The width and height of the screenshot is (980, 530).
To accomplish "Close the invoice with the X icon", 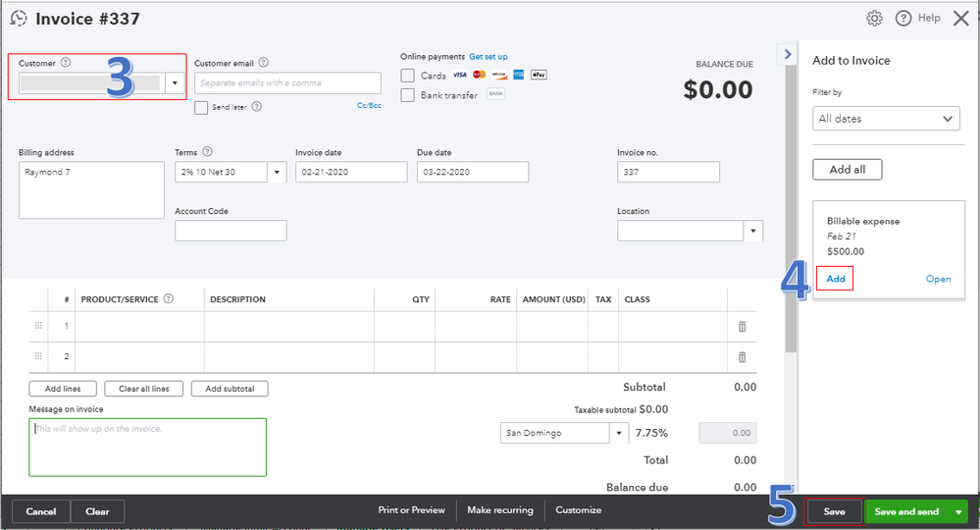I will [x=961, y=18].
